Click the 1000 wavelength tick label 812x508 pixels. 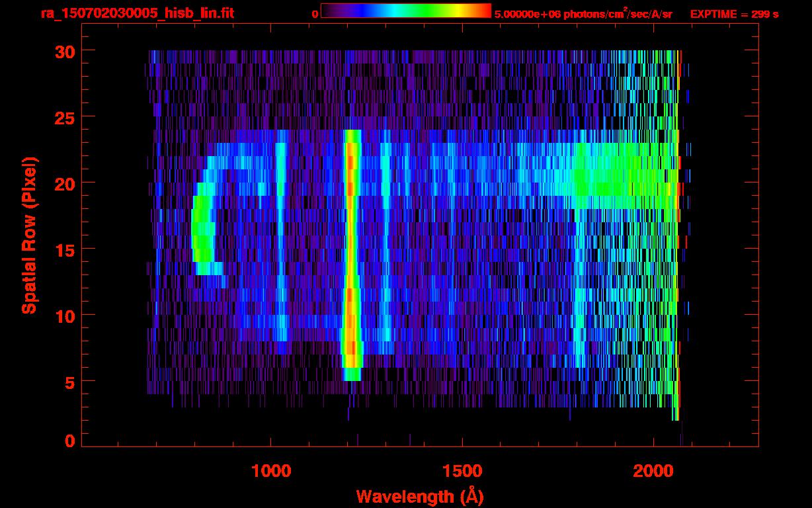tap(271, 471)
